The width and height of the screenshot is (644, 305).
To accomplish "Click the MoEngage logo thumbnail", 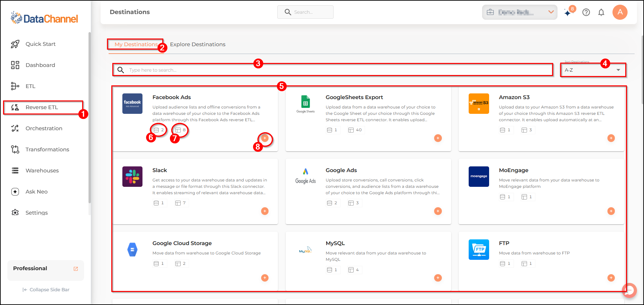I will pos(479,176).
